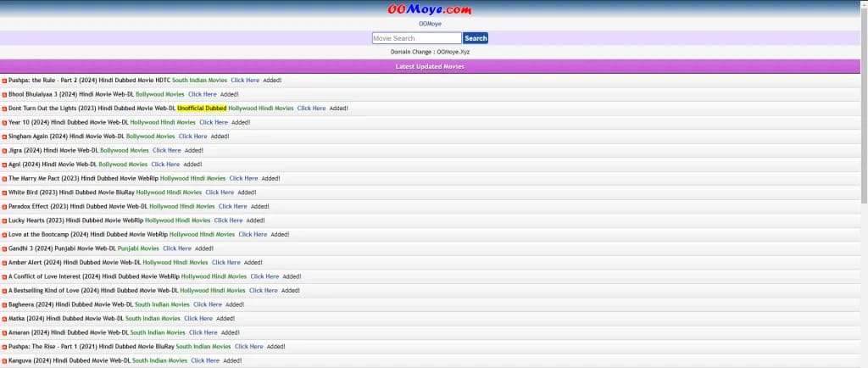Click the orange icon beside Singham Again
868x368 pixels.
tap(4, 137)
